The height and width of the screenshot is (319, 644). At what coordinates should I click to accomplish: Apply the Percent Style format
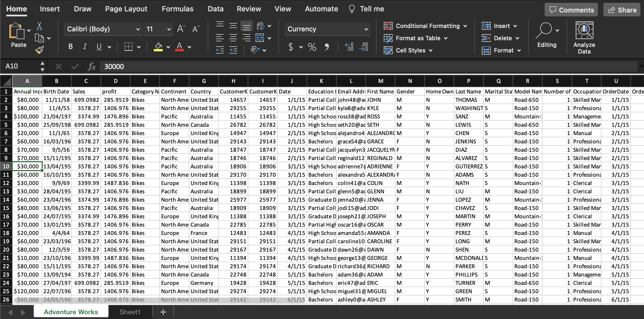[x=312, y=47]
